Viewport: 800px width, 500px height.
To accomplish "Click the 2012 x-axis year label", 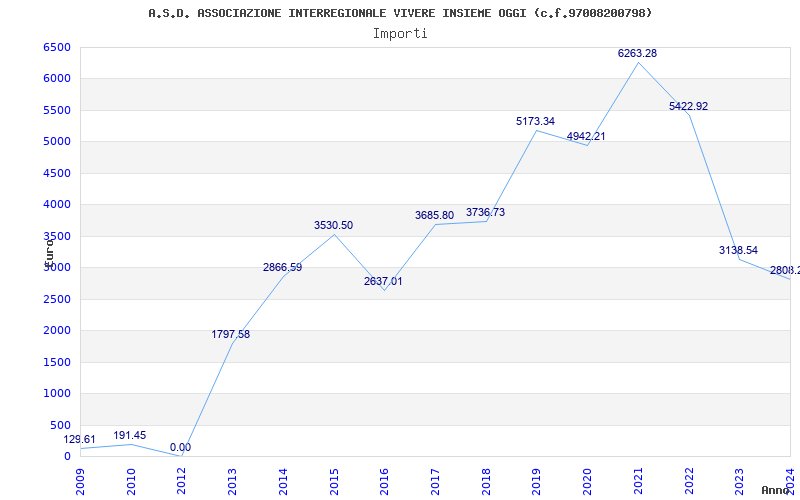I will pos(181,482).
